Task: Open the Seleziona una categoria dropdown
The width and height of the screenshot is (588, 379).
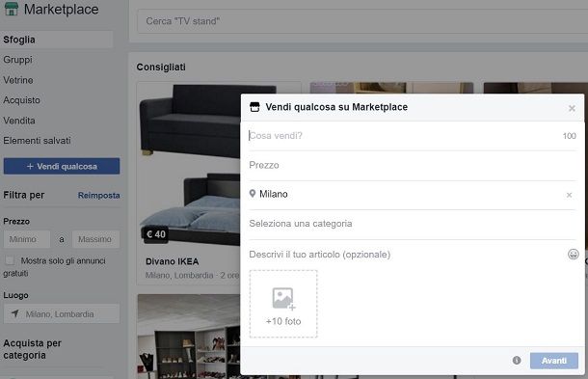Action: coord(413,224)
